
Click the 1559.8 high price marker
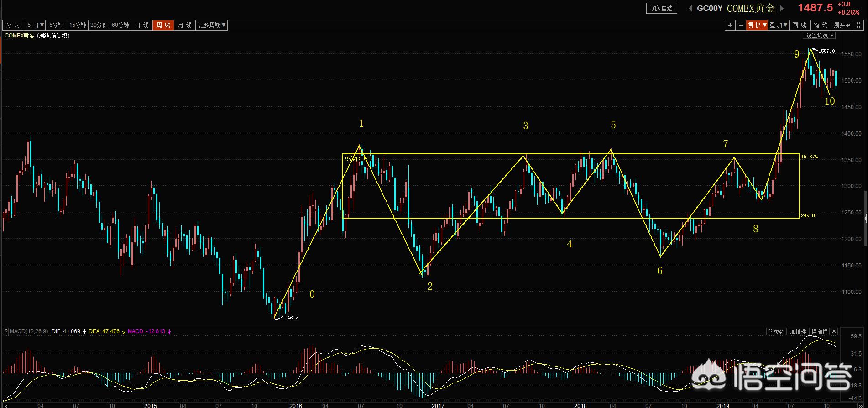click(826, 51)
